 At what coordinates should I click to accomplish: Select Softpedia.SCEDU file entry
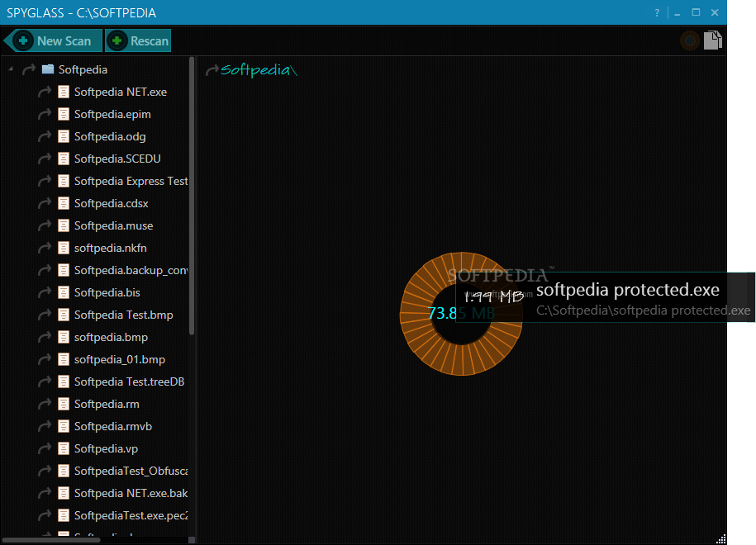(x=117, y=159)
